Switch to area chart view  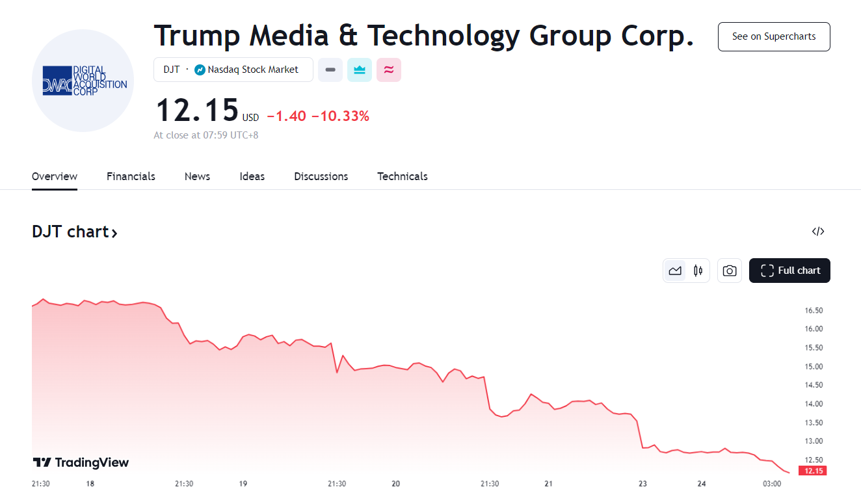675,271
